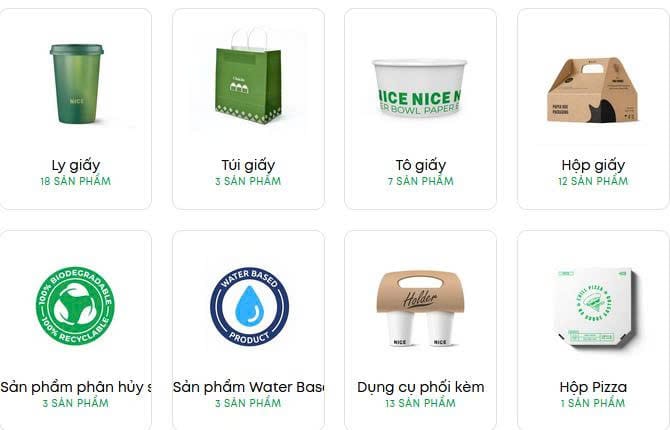
Task: Select the white pizza box image
Action: coord(597,306)
